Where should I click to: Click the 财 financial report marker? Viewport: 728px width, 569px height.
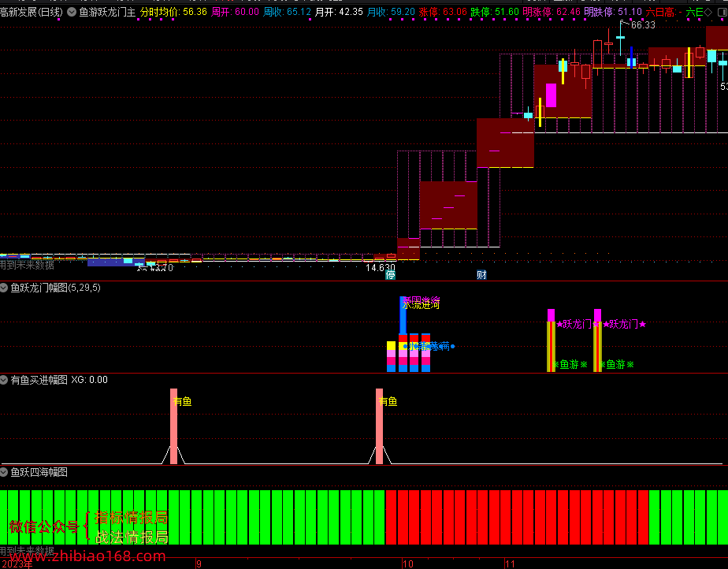coord(481,275)
